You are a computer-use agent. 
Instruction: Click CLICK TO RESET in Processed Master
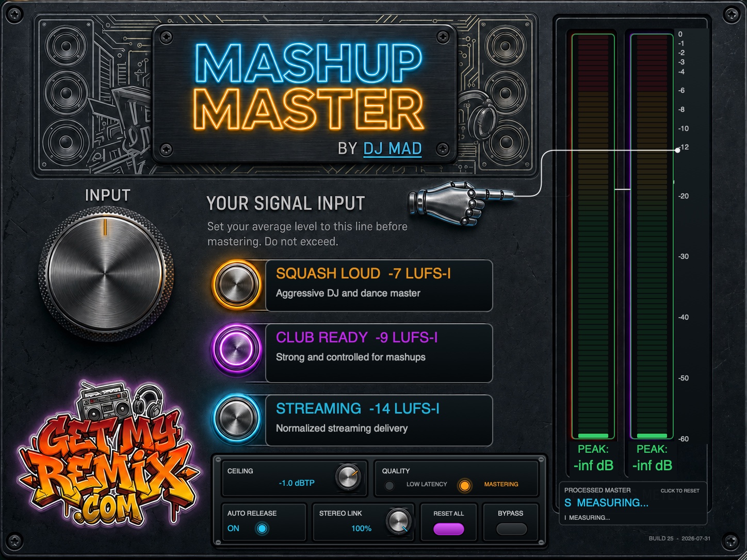coord(680,491)
